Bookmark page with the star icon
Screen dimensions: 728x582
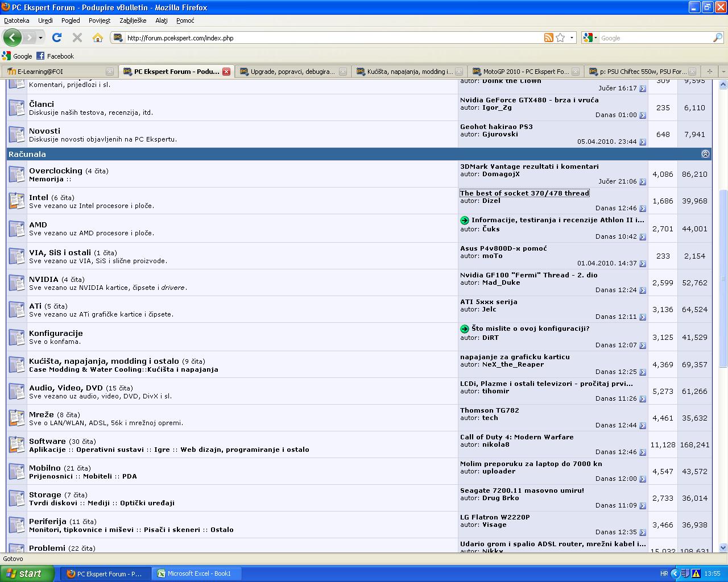tap(560, 38)
